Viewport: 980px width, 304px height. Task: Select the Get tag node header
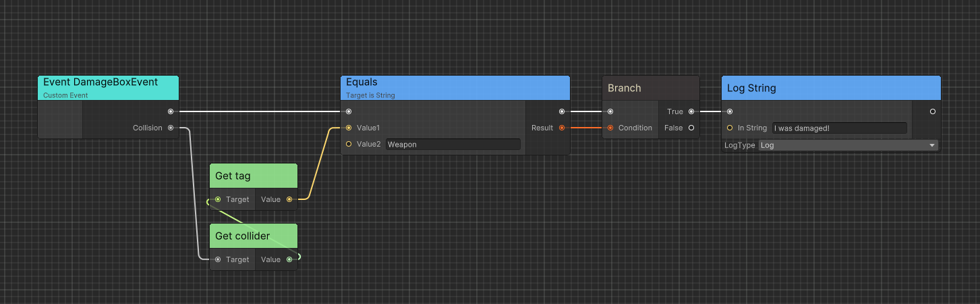coord(253,176)
